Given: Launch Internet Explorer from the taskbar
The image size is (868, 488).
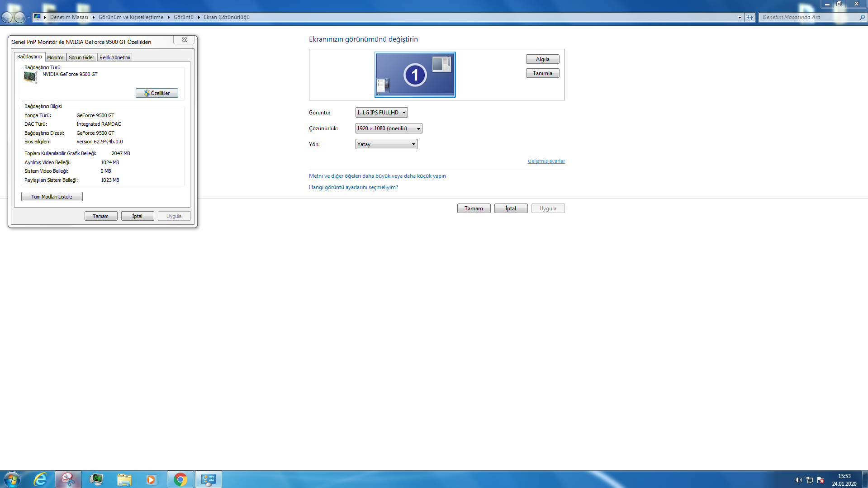Looking at the screenshot, I should 41,479.
